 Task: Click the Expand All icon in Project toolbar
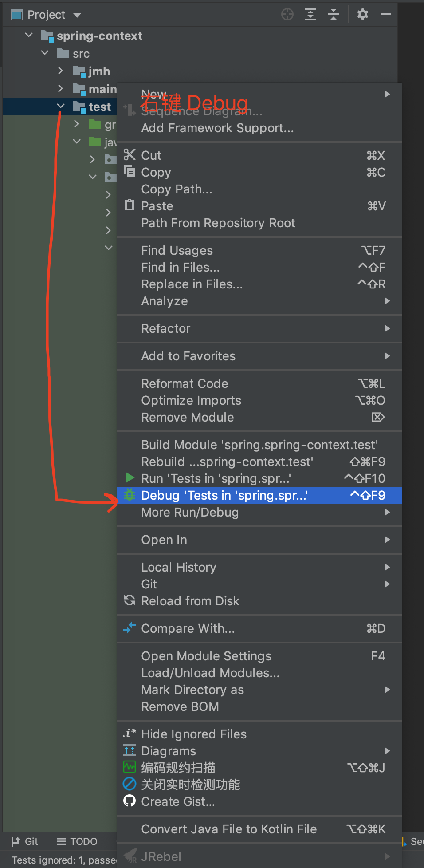(310, 15)
